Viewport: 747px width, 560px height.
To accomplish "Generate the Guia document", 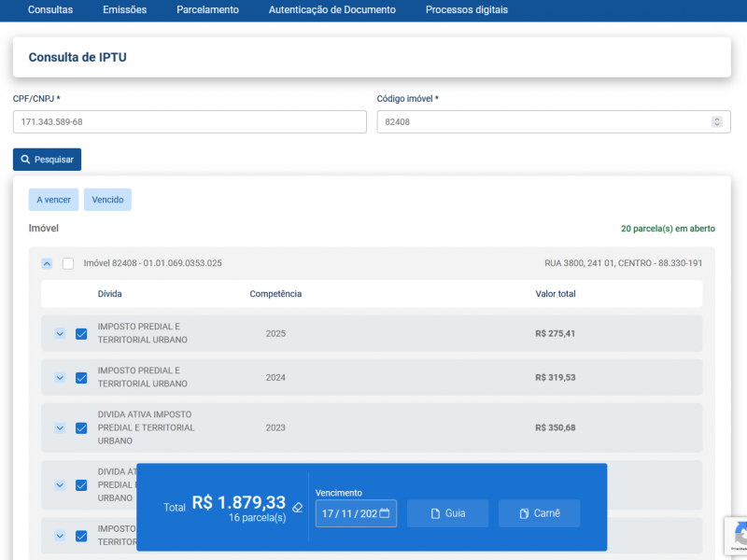I will pyautogui.click(x=447, y=513).
